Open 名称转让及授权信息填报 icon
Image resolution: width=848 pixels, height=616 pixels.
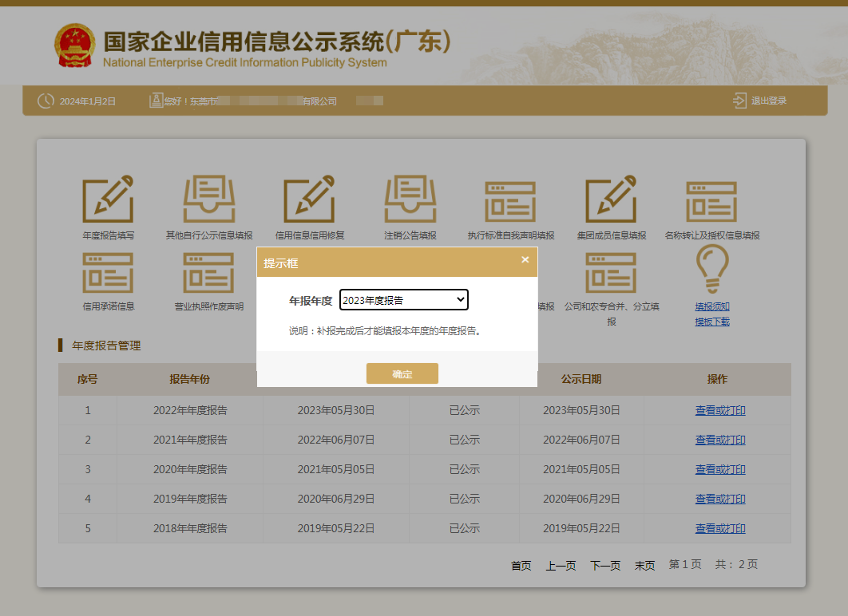click(711, 202)
